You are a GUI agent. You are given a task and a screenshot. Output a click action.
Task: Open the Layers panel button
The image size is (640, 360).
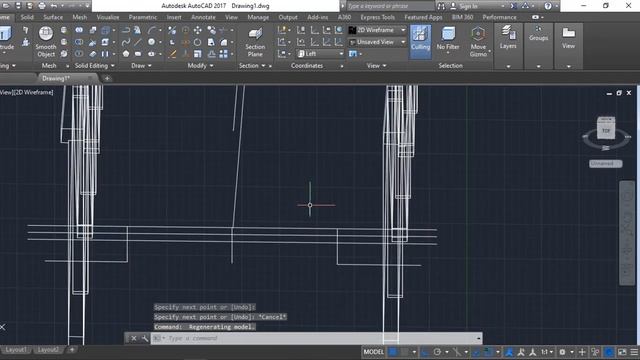coord(508,38)
